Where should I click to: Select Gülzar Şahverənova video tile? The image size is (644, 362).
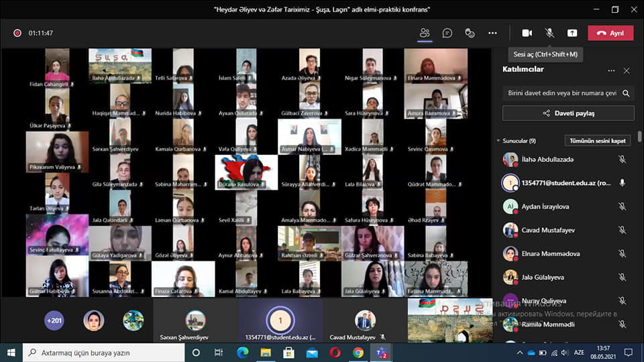372,243
